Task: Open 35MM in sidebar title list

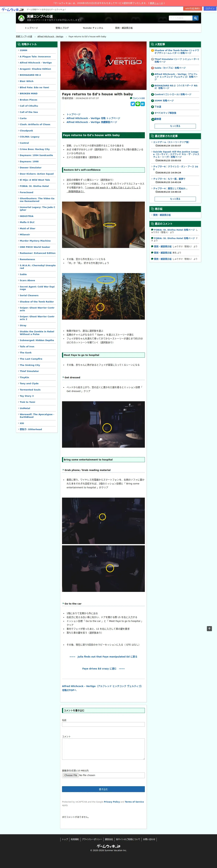Action: click(x=24, y=50)
